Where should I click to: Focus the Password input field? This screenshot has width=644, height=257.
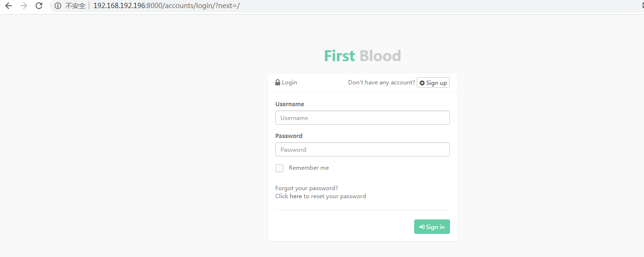[362, 149]
